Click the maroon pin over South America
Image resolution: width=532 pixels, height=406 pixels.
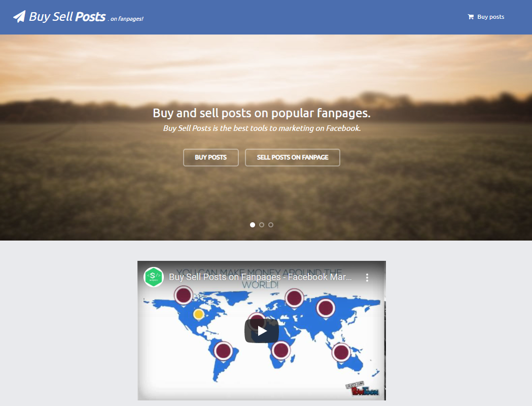click(223, 351)
